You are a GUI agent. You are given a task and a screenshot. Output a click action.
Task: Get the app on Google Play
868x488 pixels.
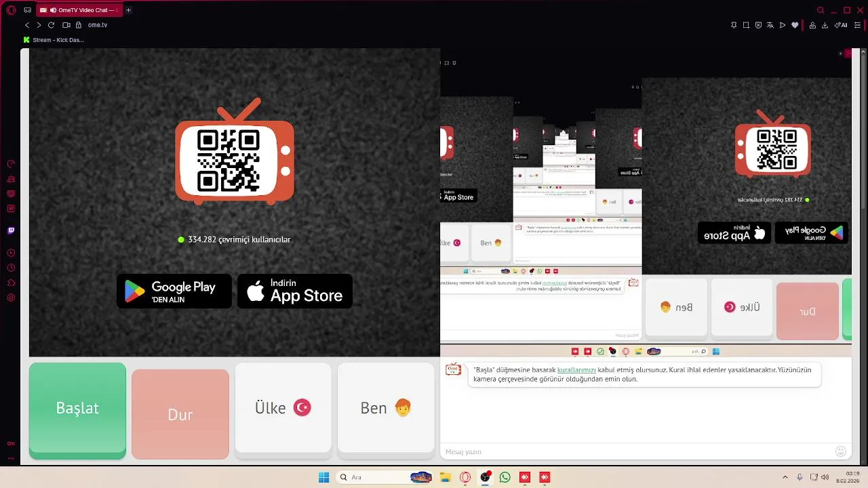[x=174, y=291]
